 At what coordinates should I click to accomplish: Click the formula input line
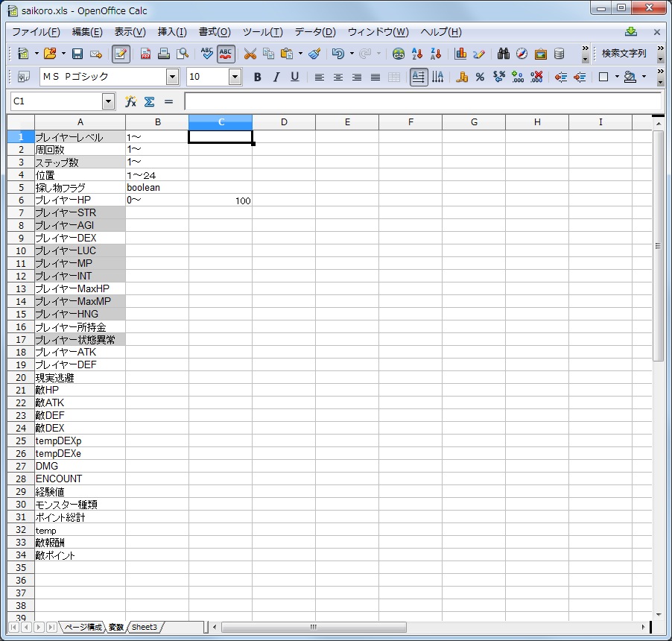(x=422, y=101)
